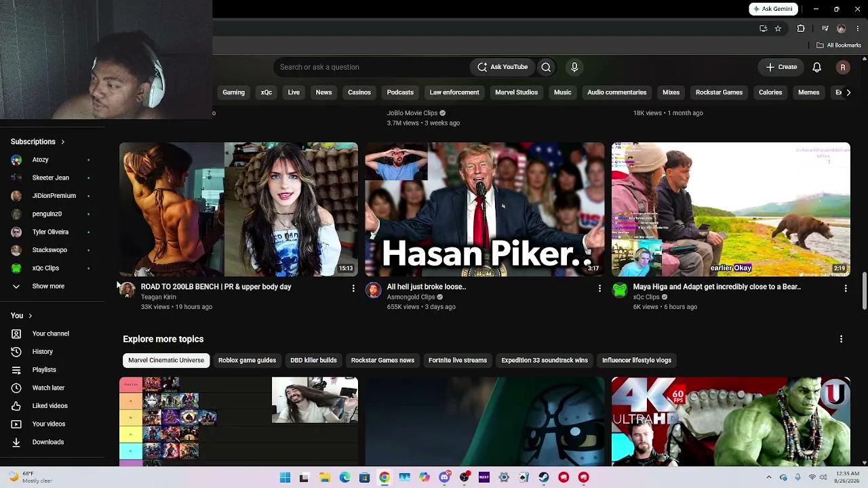Open options for Maya Higa bear video
This screenshot has height=488, width=868.
[846, 289]
